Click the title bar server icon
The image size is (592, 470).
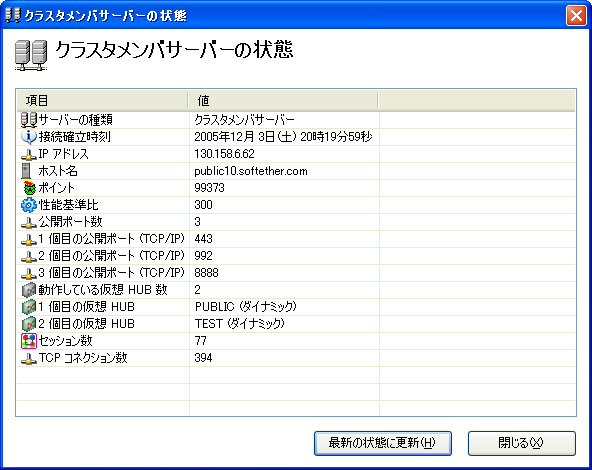(x=13, y=15)
